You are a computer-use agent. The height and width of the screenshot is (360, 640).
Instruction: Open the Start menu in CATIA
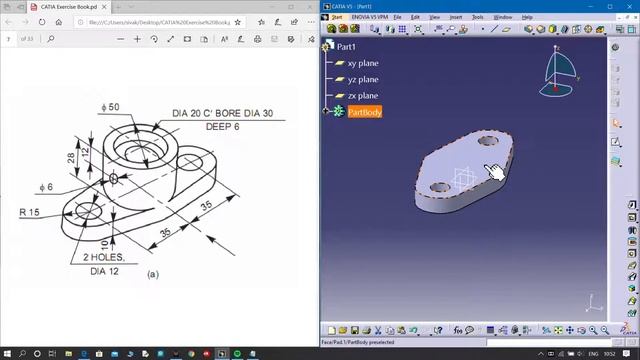click(x=337, y=17)
